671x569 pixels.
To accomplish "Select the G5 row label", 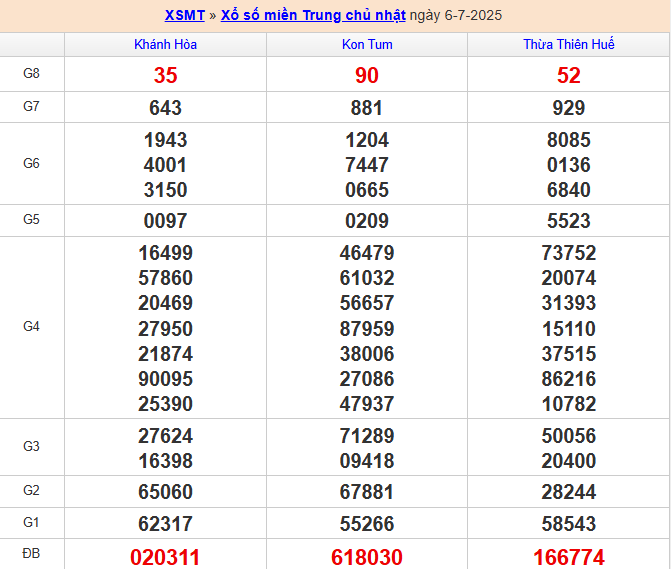I will click(31, 219).
